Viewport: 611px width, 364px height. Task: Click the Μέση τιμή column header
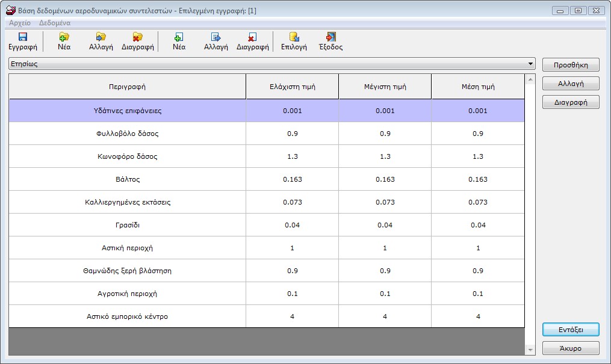(x=477, y=87)
